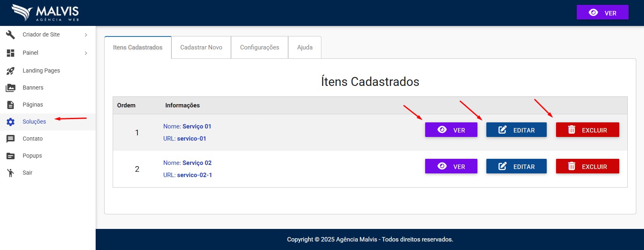Expand the Painel submenu arrow
This screenshot has height=250, width=644.
[86, 53]
